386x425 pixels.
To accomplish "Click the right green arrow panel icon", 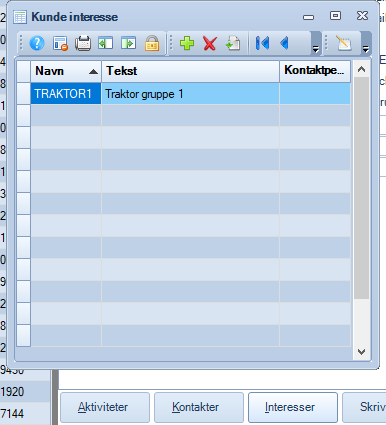I will [128, 43].
